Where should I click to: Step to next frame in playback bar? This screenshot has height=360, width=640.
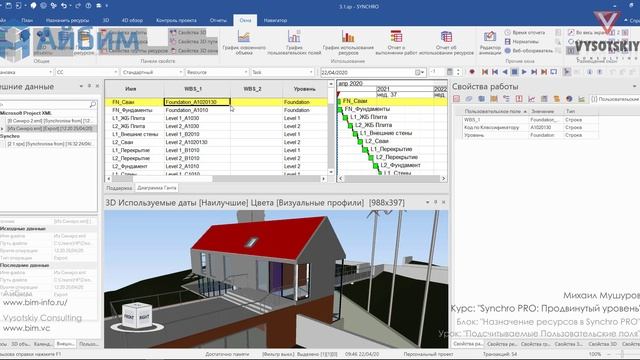pyautogui.click(x=534, y=72)
